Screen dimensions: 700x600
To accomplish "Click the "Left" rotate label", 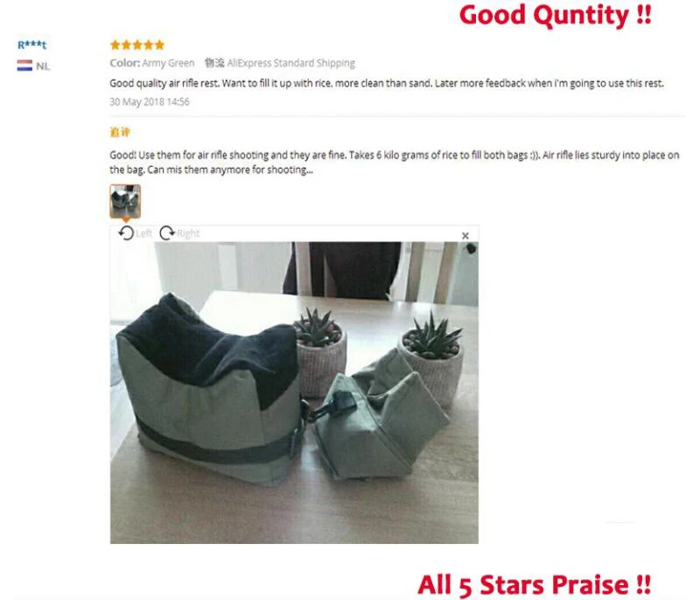I will click(x=143, y=234).
